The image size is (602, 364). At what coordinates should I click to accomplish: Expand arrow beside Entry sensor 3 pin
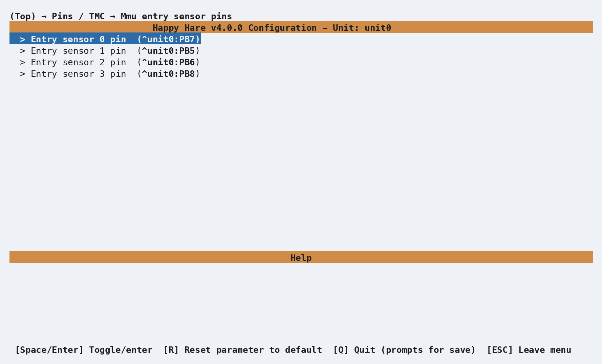click(23, 74)
